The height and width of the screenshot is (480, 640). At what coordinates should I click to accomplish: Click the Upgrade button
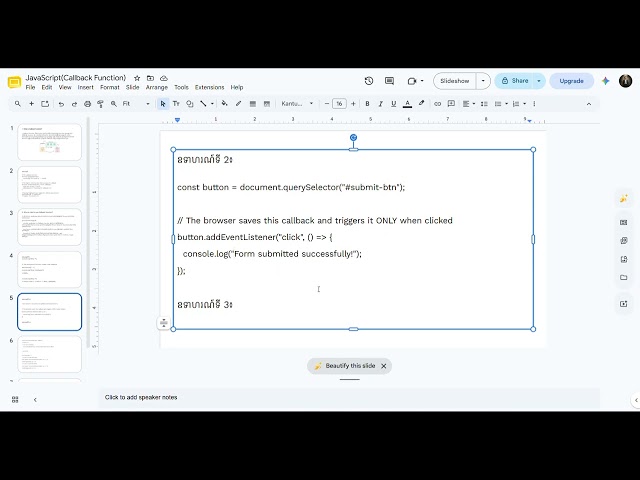(x=571, y=81)
